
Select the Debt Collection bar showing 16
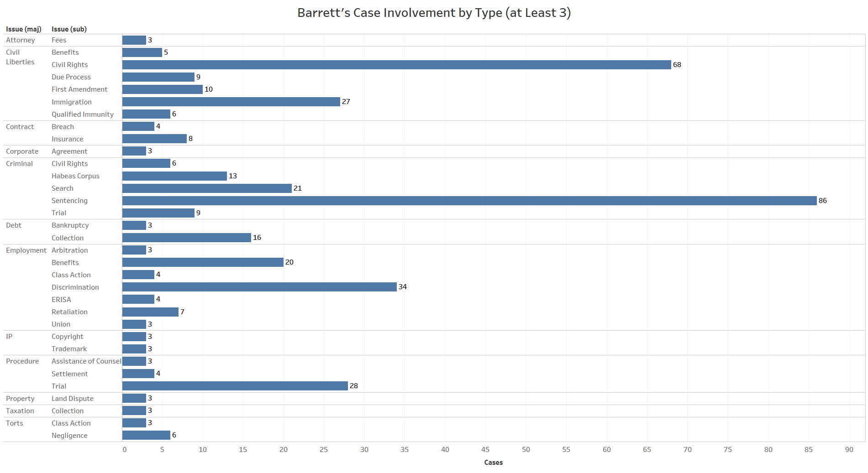tap(186, 238)
